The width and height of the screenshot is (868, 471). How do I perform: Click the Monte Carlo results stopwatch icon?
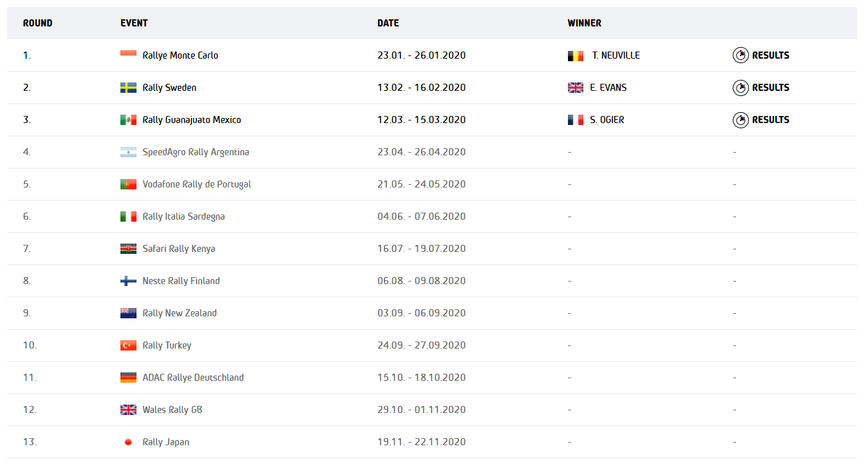741,55
